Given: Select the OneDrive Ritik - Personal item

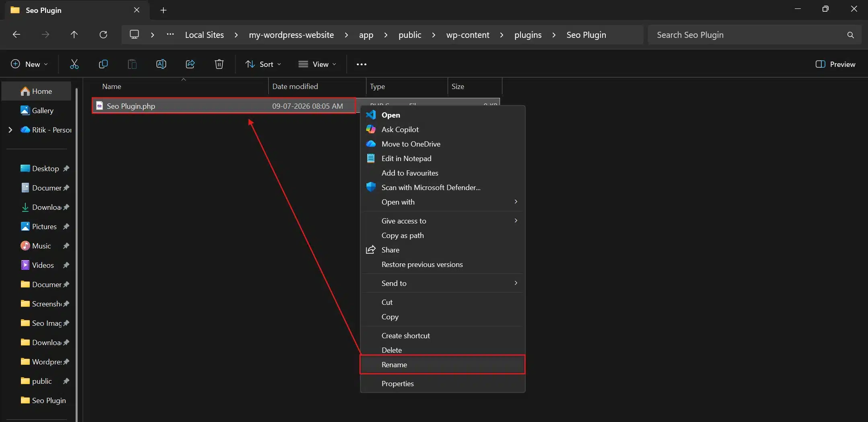Looking at the screenshot, I should click(46, 130).
